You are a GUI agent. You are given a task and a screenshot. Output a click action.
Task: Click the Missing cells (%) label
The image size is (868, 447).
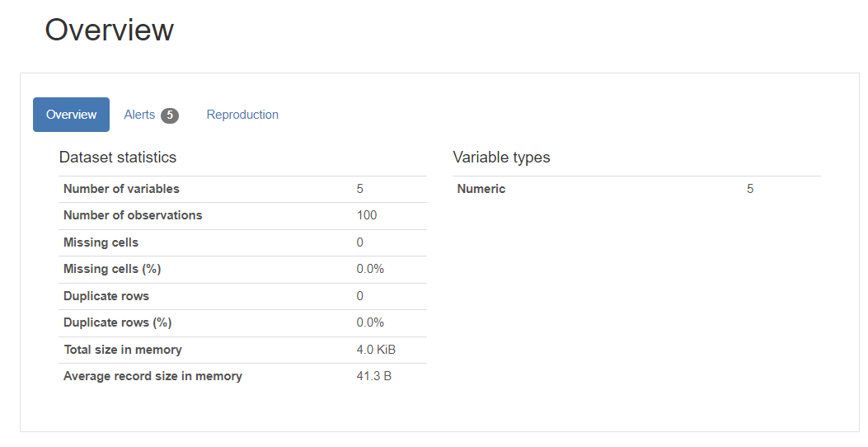(112, 269)
